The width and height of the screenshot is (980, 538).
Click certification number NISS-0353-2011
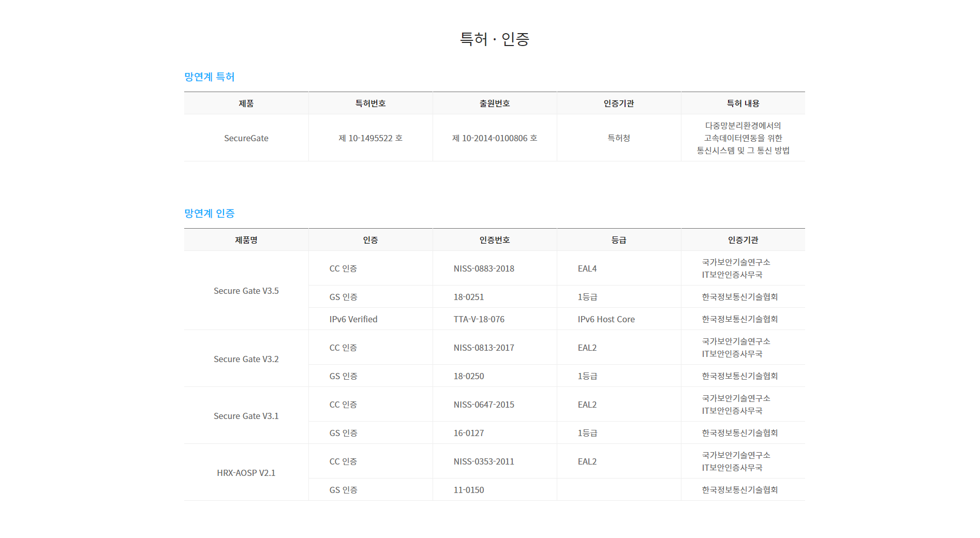[484, 461]
